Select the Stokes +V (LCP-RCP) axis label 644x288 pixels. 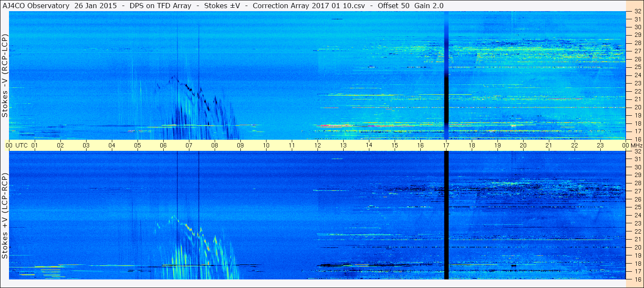5,216
